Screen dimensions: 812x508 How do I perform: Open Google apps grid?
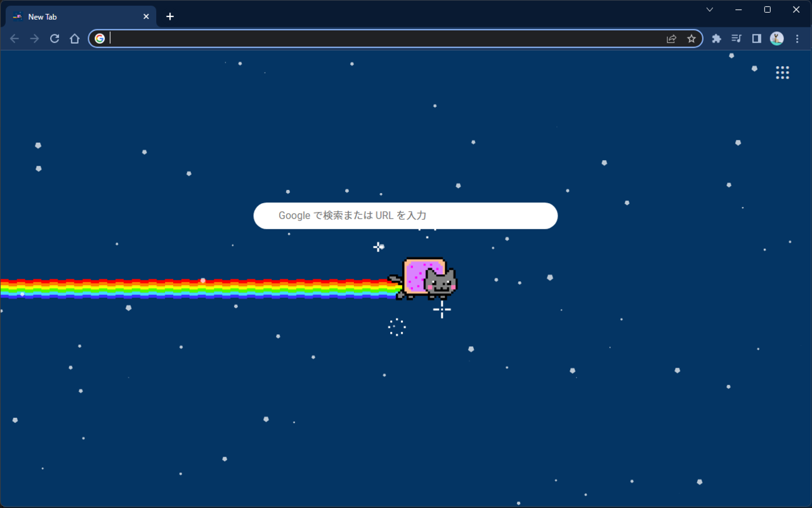[783, 72]
